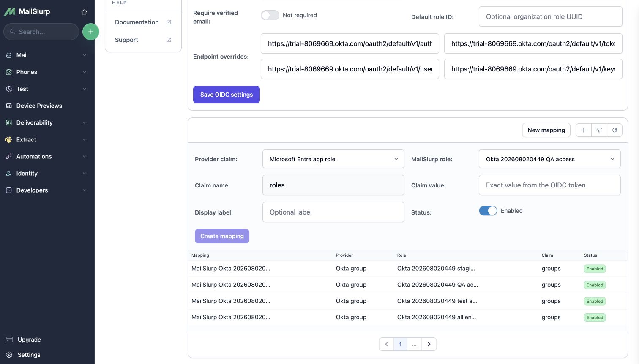This screenshot has width=639, height=364.
Task: Click the Test clock icon
Action: [9, 89]
